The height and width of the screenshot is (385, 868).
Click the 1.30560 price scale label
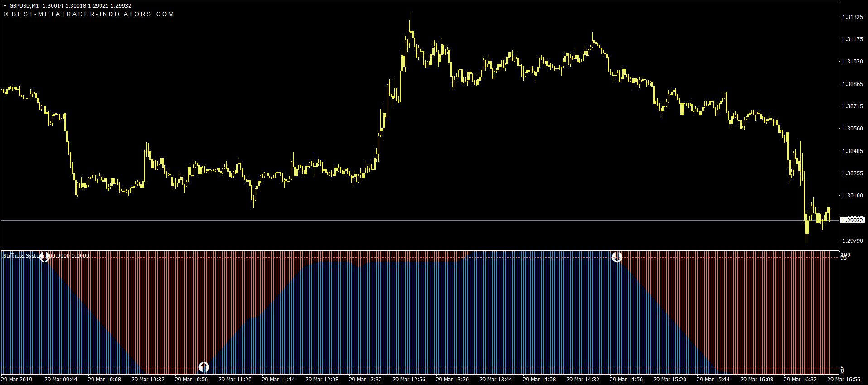pos(852,129)
